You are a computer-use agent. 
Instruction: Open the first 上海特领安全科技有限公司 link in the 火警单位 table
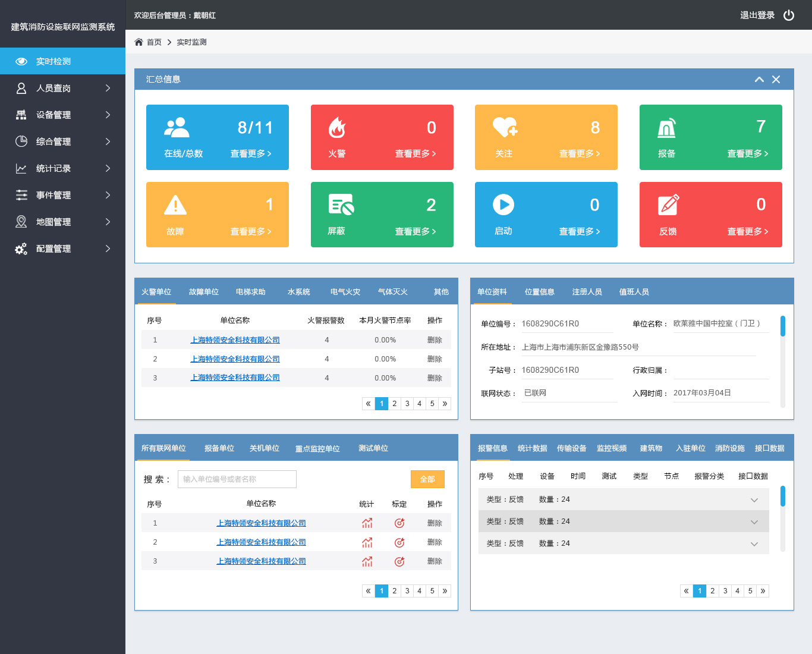tap(235, 340)
